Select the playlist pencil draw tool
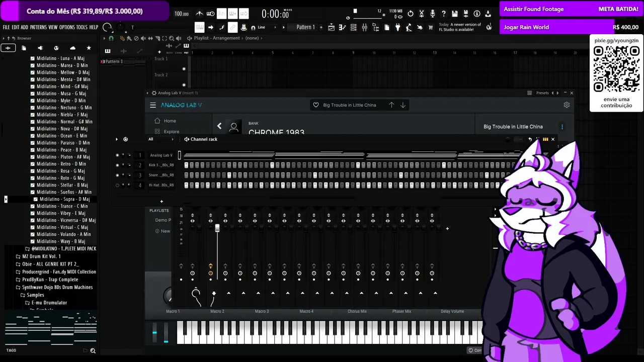Screen dimensions: 644x362 click(x=122, y=38)
